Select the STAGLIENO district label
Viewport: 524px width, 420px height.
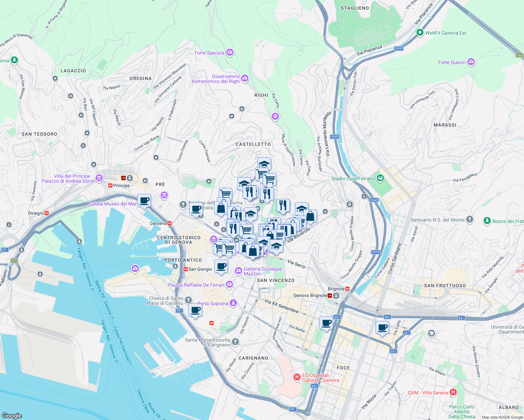click(355, 8)
